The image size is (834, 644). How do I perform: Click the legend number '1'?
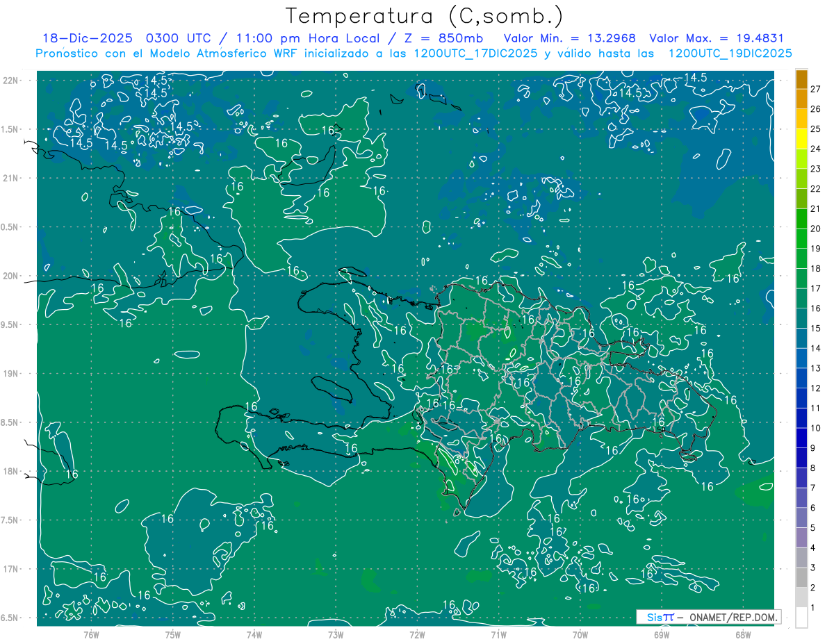813,608
